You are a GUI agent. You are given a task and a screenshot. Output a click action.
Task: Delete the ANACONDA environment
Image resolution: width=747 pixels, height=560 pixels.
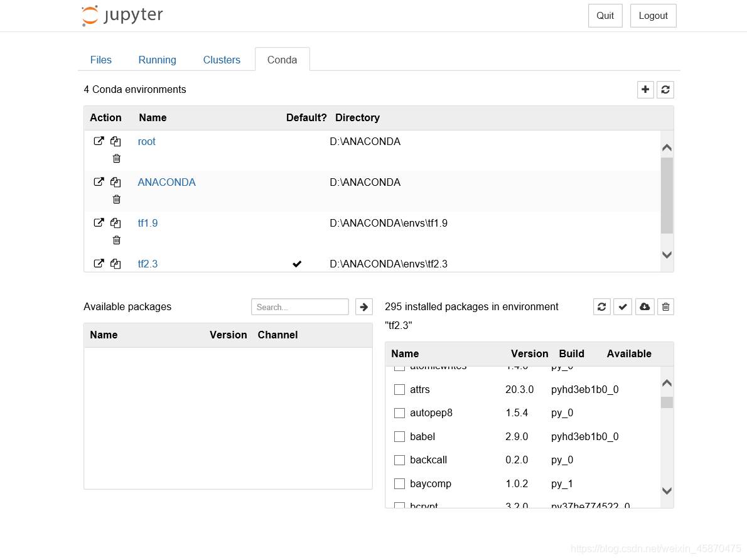tap(116, 199)
